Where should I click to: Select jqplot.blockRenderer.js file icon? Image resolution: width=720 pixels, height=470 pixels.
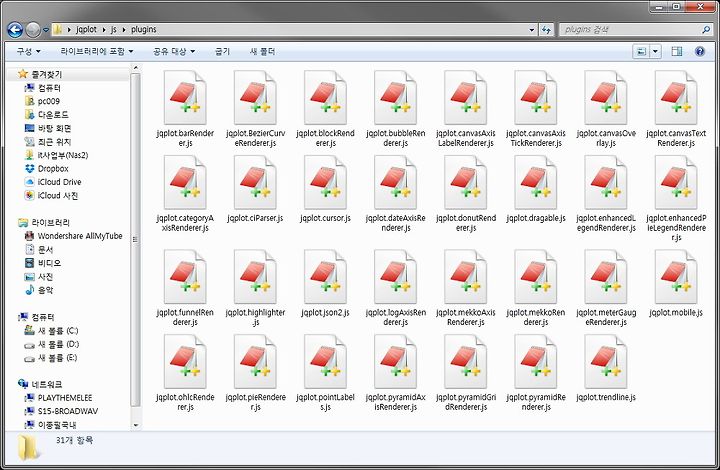click(326, 97)
